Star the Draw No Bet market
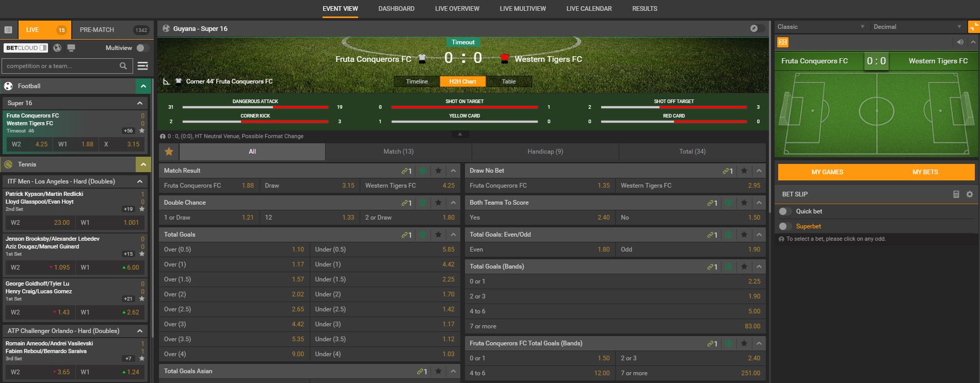This screenshot has width=980, height=383. pyautogui.click(x=744, y=171)
